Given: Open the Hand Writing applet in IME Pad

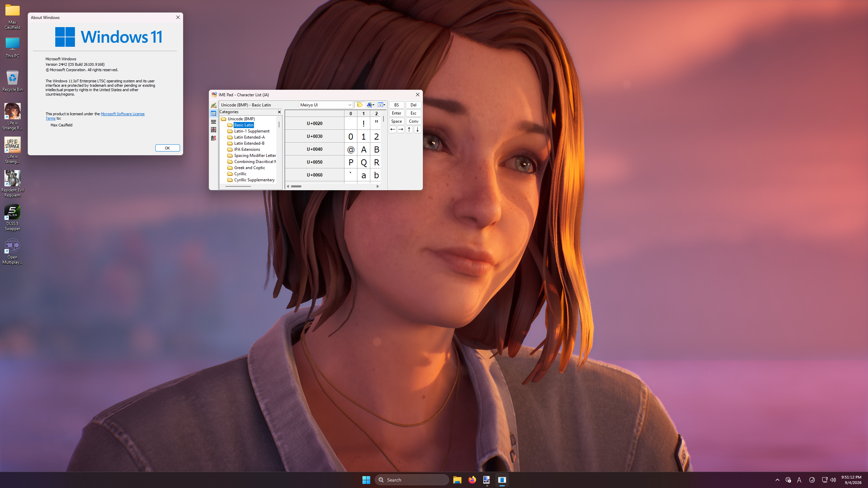Looking at the screenshot, I should 213,105.
